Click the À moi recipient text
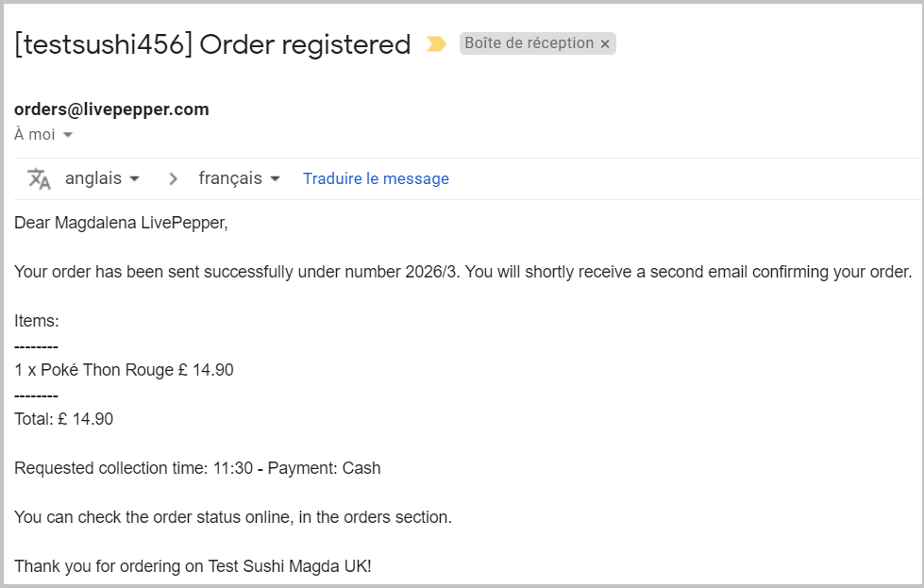924x588 pixels. (35, 134)
